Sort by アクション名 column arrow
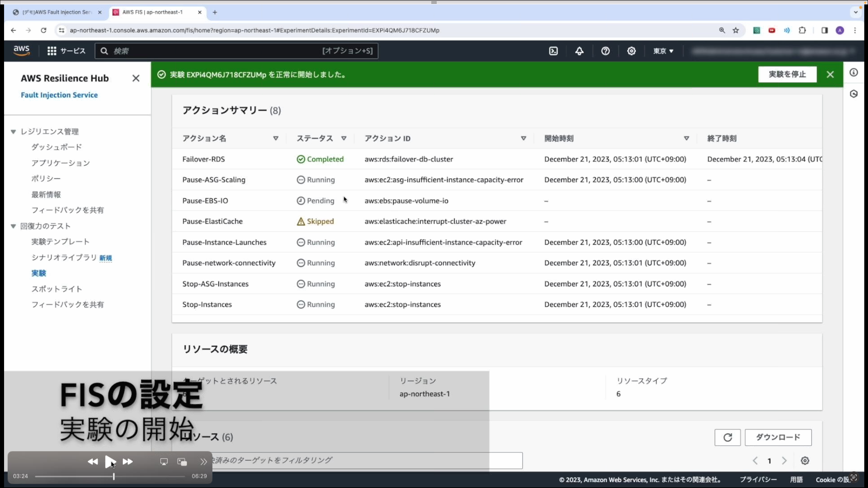Screen dimensions: 868x488 [276, 138]
